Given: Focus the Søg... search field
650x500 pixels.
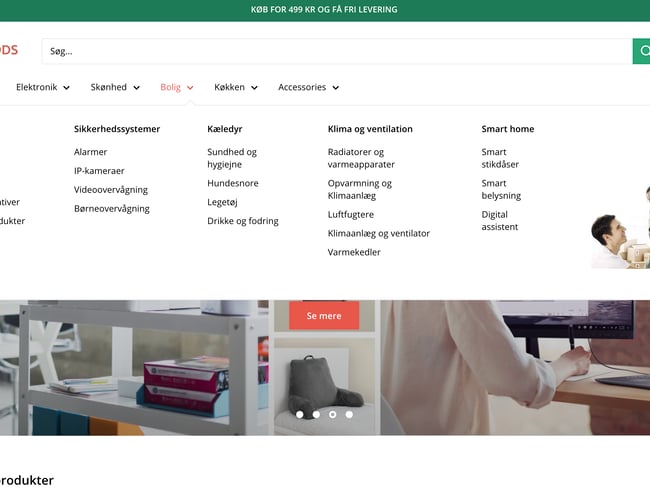Looking at the screenshot, I should tap(337, 51).
